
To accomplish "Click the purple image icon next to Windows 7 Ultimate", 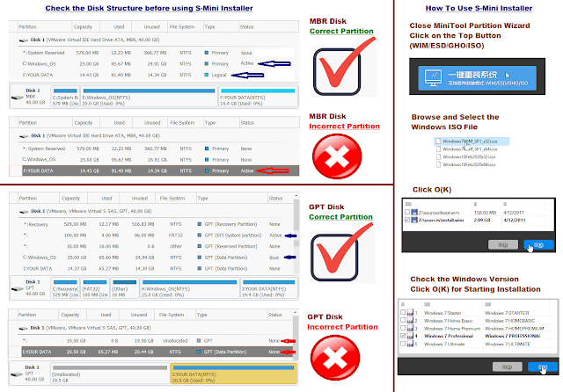I will coord(410,344).
